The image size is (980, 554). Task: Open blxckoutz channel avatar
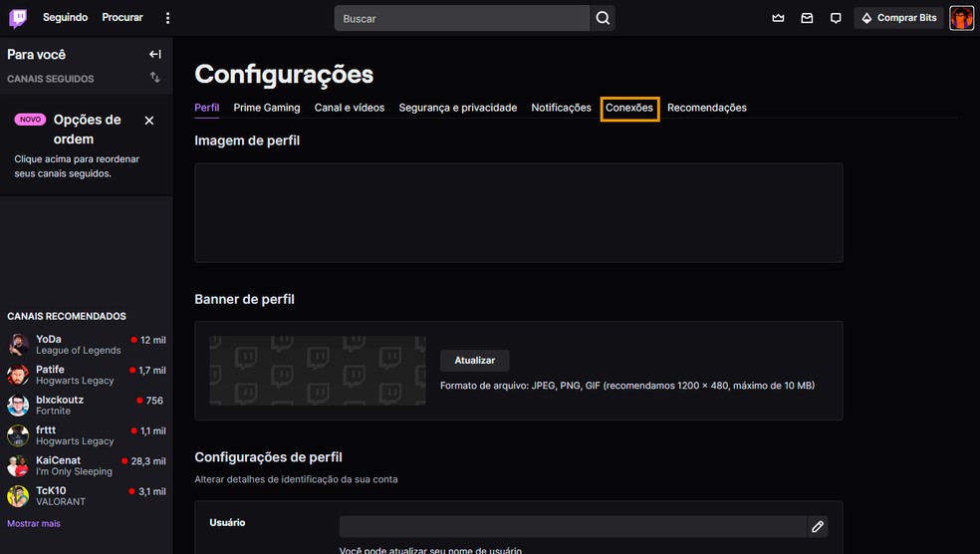click(18, 406)
